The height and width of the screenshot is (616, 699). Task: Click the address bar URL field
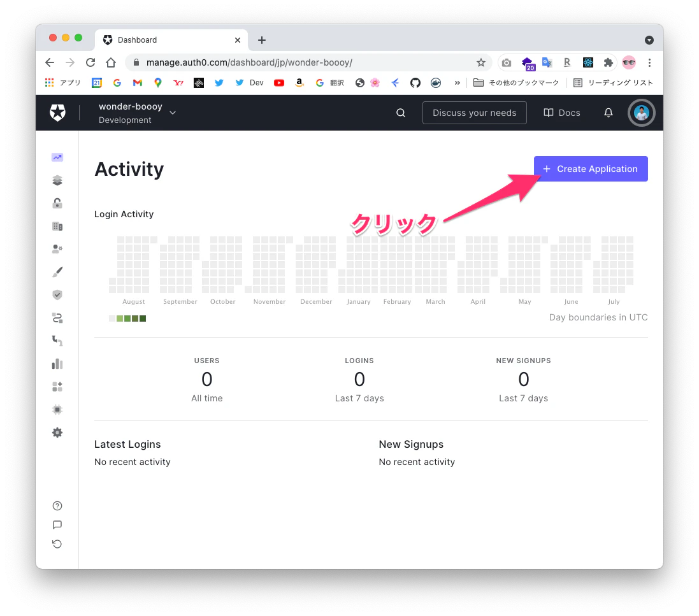click(x=308, y=62)
